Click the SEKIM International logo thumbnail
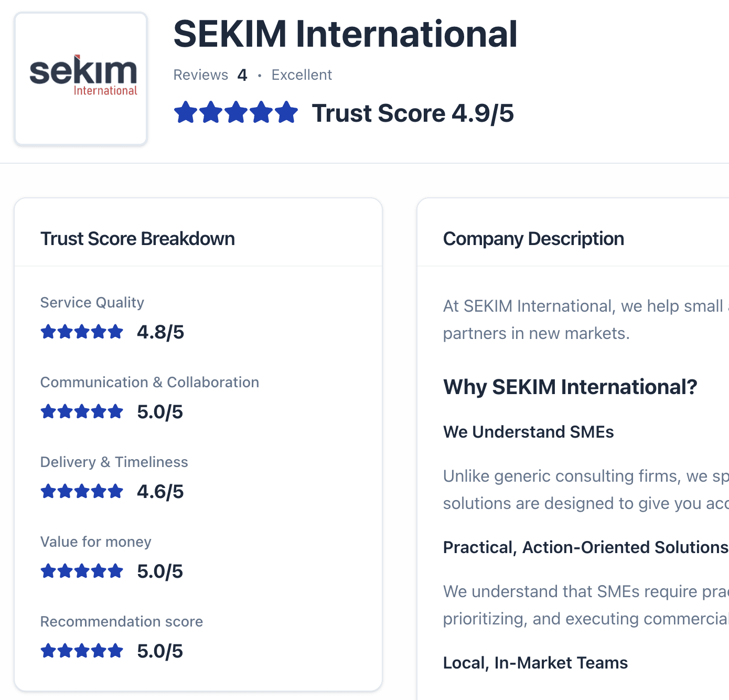Image resolution: width=729 pixels, height=700 pixels. coord(81,79)
